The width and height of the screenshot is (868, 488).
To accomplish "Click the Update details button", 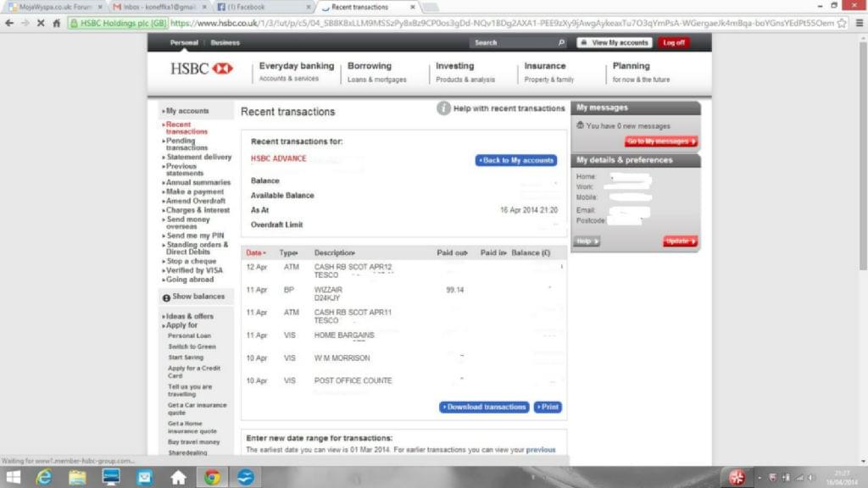I will [681, 241].
